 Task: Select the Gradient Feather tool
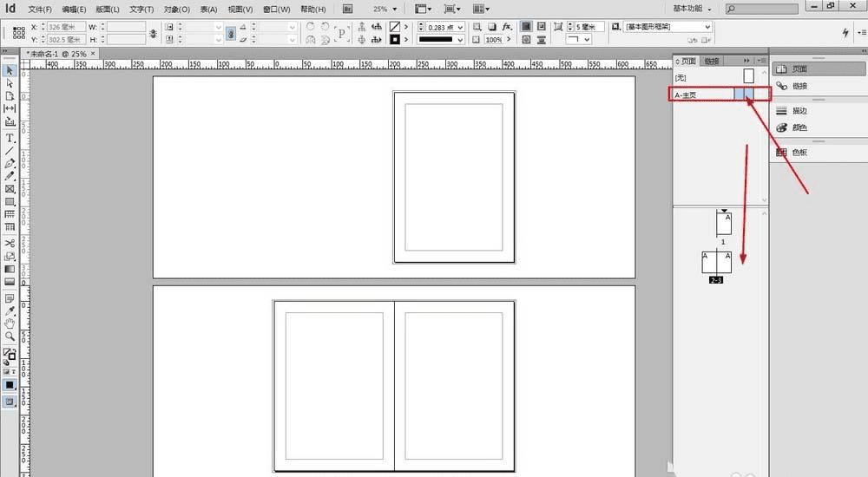coord(10,282)
